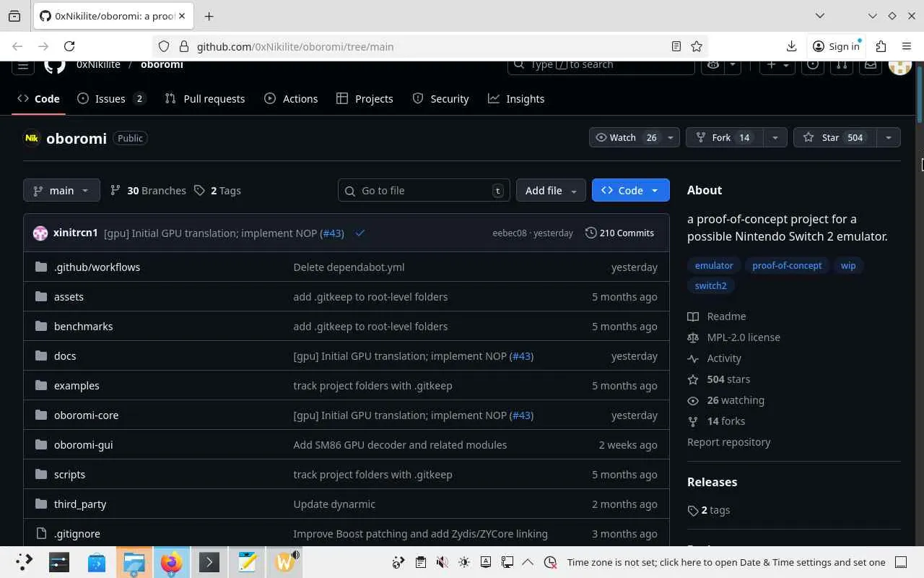Screen dimensions: 924x578
Task: Open the Actions tab
Action: point(291,99)
